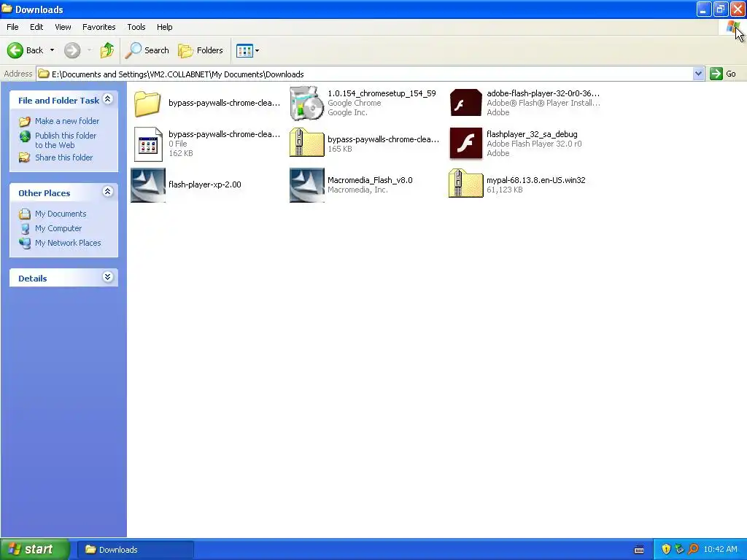The width and height of the screenshot is (747, 560).
Task: Open the Search toolbar button
Action: [x=147, y=50]
